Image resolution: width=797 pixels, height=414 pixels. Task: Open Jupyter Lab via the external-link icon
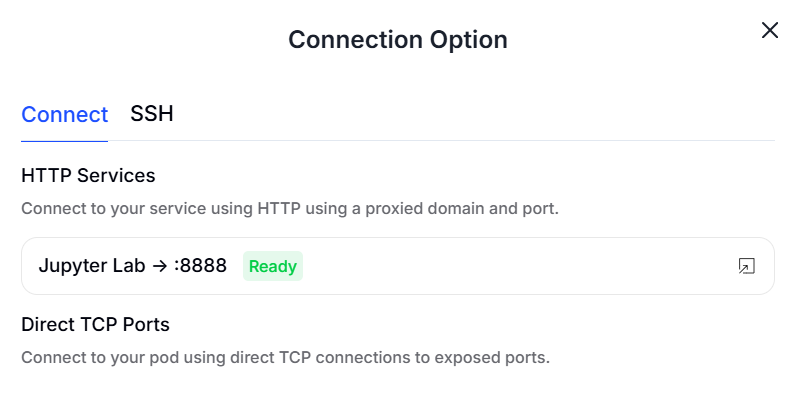click(x=746, y=266)
